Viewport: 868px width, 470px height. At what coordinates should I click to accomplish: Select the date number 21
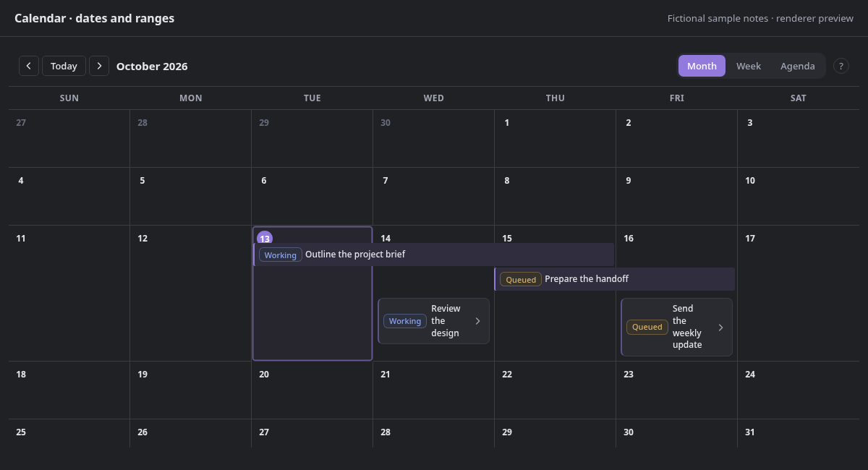tap(386, 375)
